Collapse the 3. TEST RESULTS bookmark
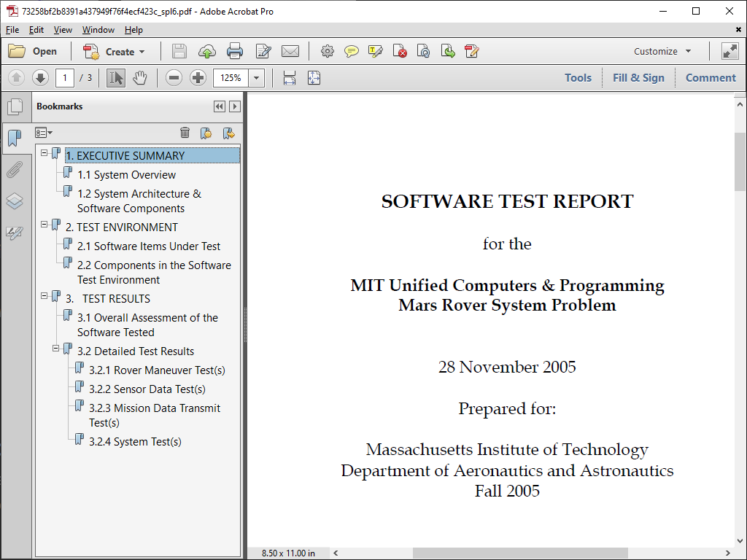747x560 pixels. (x=44, y=296)
